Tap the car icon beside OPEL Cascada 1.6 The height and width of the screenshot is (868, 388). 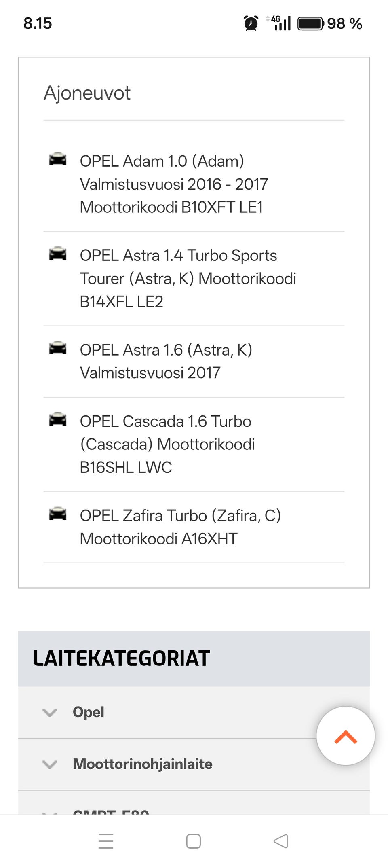pos(58,419)
